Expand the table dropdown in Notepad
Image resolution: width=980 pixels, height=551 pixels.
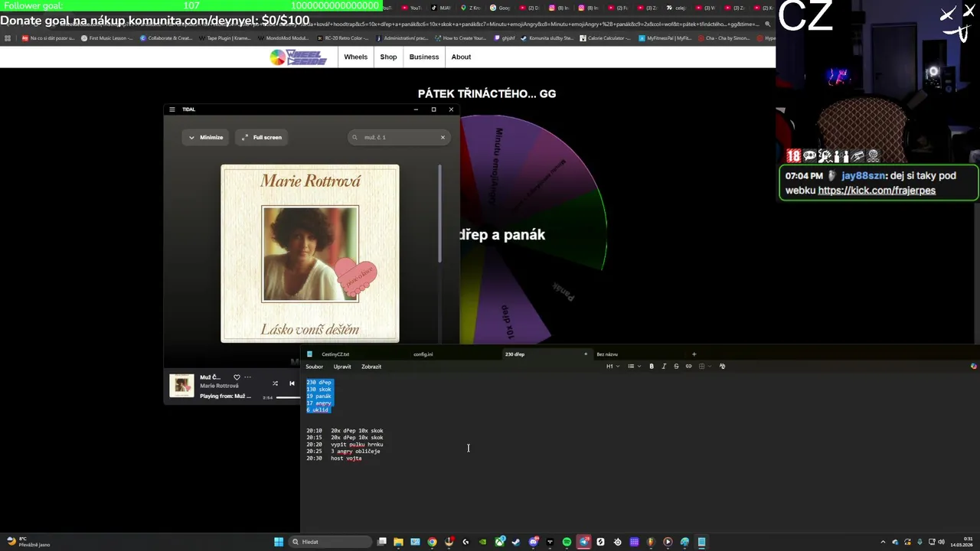pyautogui.click(x=704, y=367)
